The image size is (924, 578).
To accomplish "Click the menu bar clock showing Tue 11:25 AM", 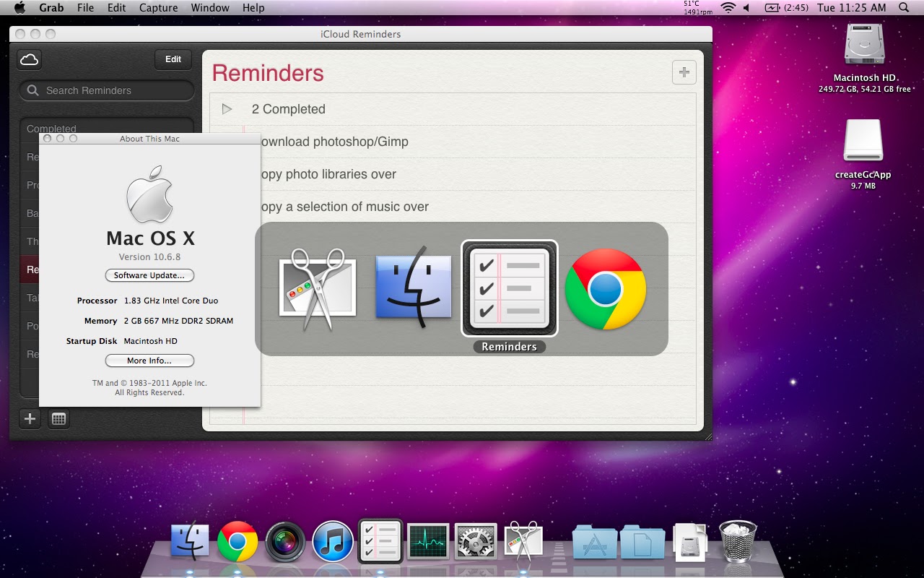I will 851,8.
